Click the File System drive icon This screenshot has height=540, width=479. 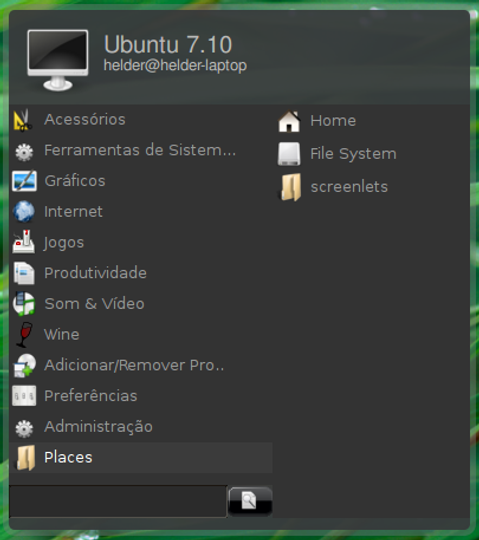click(289, 154)
